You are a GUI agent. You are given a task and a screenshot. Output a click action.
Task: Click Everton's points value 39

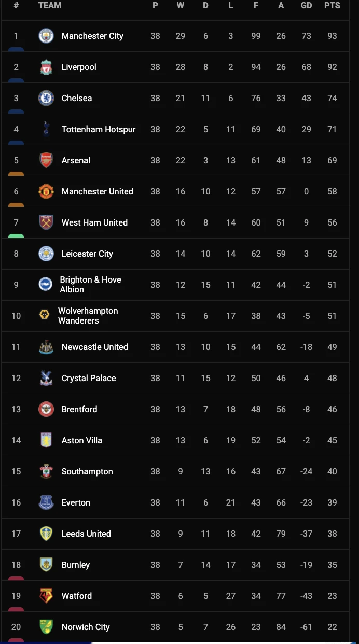tap(332, 502)
